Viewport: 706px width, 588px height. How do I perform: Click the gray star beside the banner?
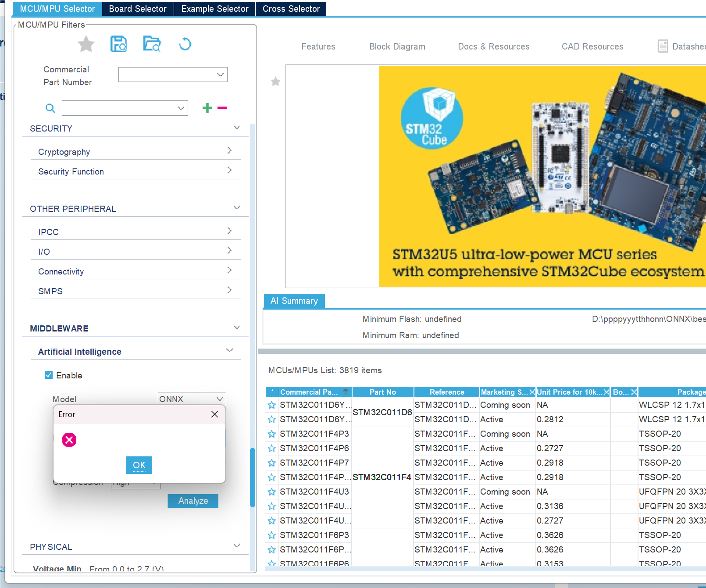(275, 81)
